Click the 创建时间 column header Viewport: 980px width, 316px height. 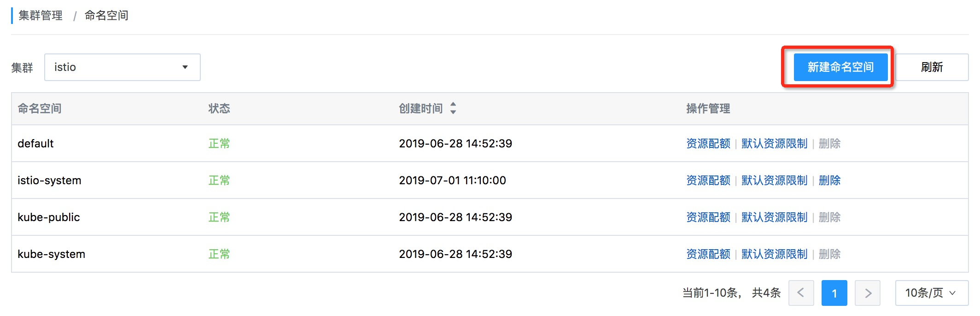[420, 109]
